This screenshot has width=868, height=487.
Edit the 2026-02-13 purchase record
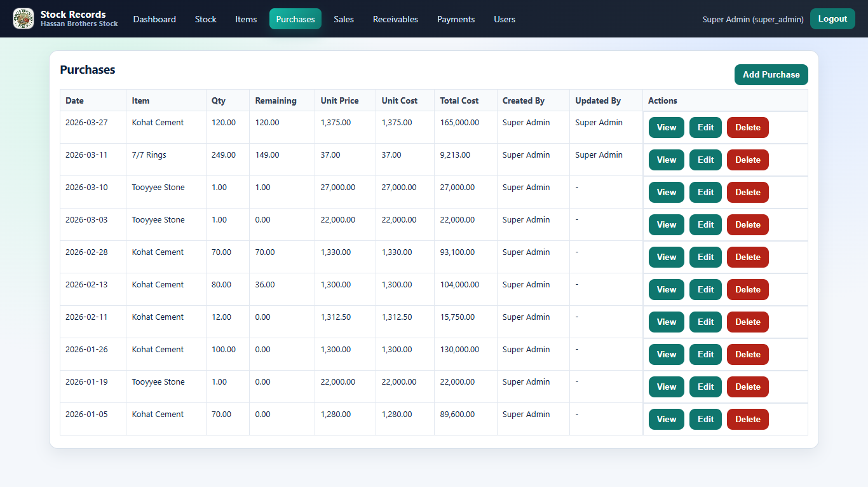point(705,289)
